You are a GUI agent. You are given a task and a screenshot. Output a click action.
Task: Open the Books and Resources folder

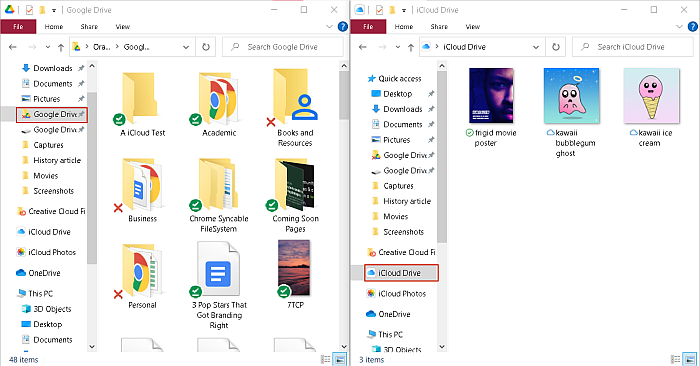(295, 108)
